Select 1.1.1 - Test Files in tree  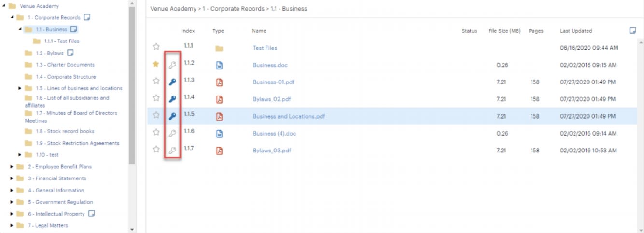click(61, 41)
